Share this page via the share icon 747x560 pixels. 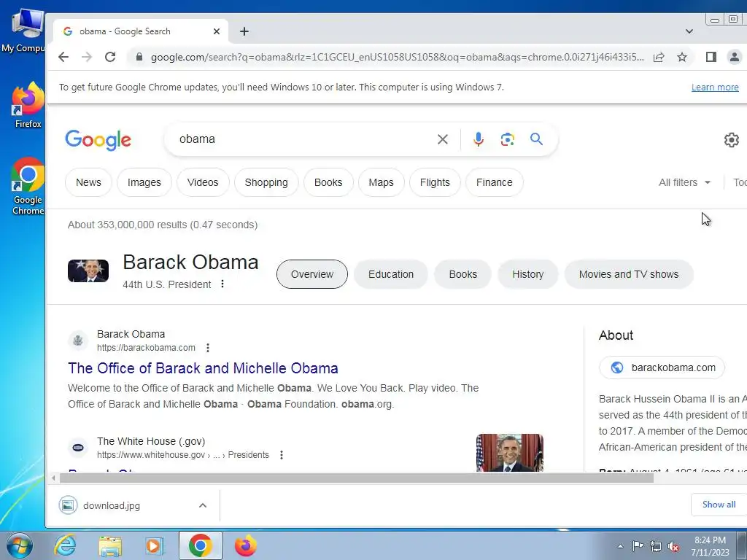[x=659, y=57]
